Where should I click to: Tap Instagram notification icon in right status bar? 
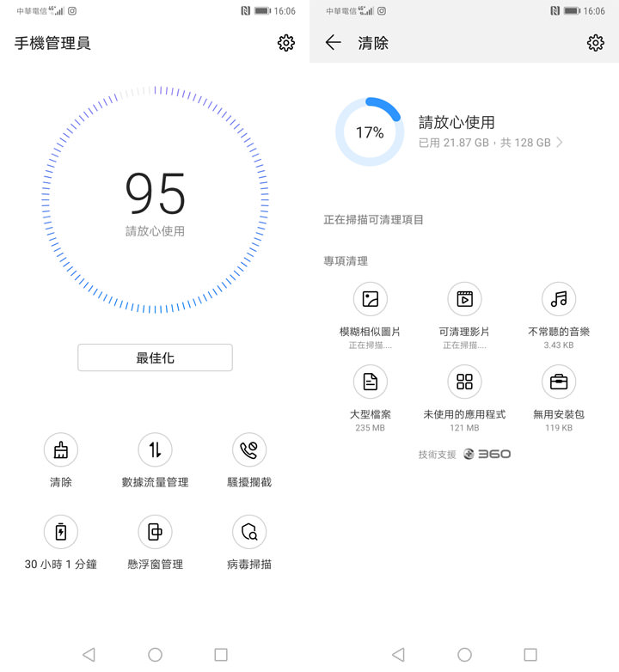click(x=382, y=10)
